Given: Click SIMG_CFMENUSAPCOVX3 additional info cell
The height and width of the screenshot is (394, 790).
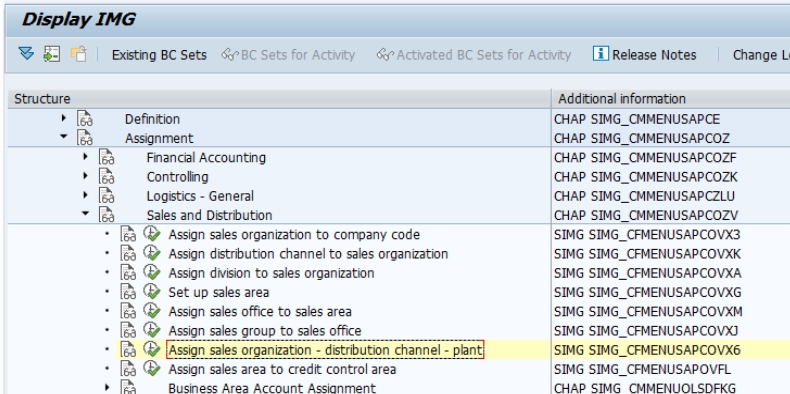Looking at the screenshot, I should 647,235.
